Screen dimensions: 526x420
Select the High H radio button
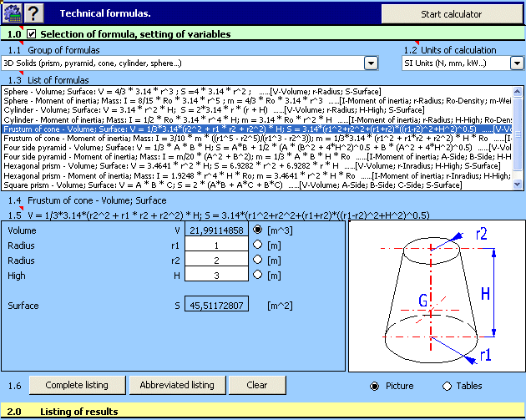click(257, 275)
